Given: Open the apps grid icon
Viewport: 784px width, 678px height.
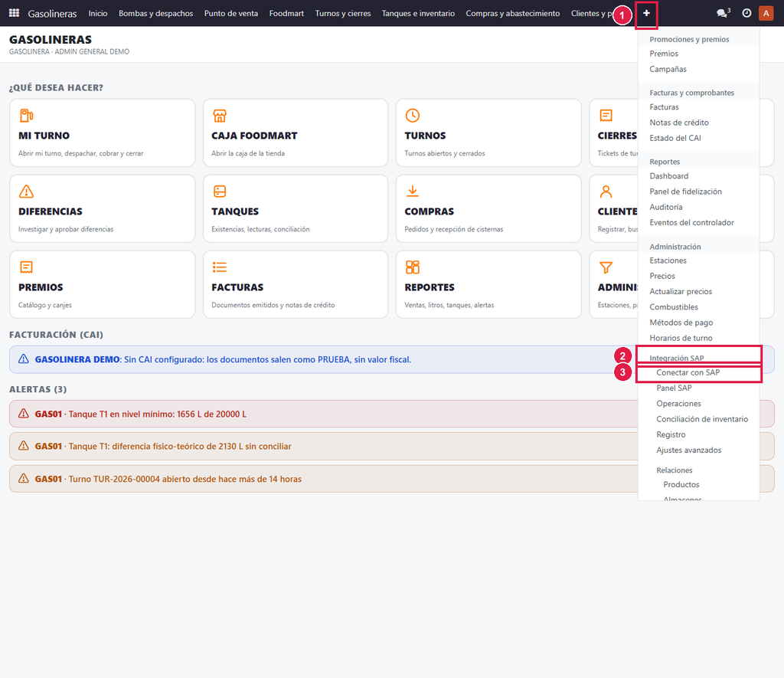Looking at the screenshot, I should point(14,13).
